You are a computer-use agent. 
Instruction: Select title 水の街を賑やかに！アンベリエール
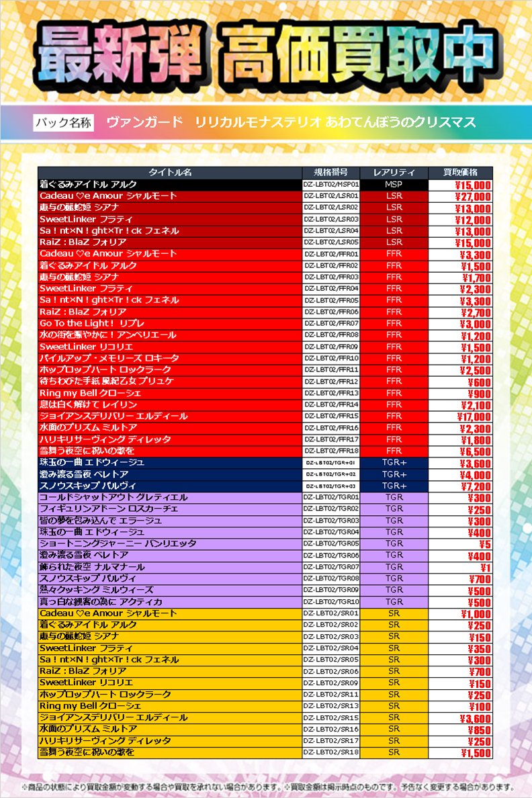pyautogui.click(x=108, y=335)
